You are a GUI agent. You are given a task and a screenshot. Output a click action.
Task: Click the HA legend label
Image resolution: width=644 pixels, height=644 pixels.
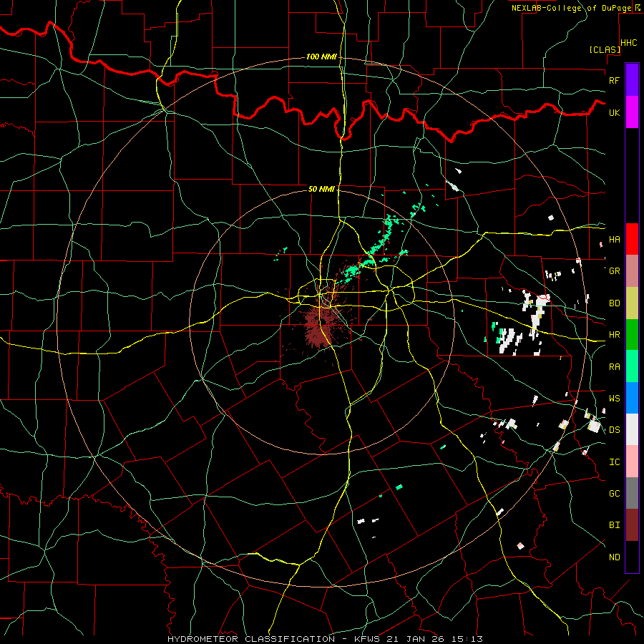(x=614, y=239)
